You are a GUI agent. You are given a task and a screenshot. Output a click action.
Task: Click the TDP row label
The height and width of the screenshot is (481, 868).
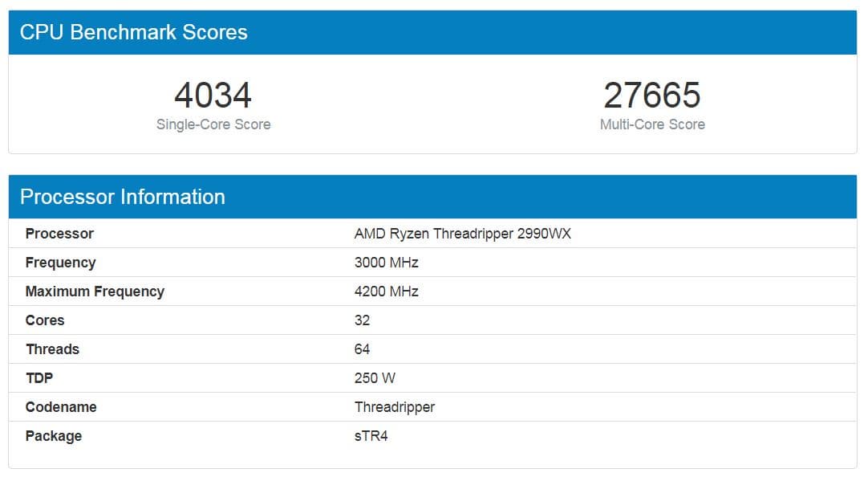(39, 378)
